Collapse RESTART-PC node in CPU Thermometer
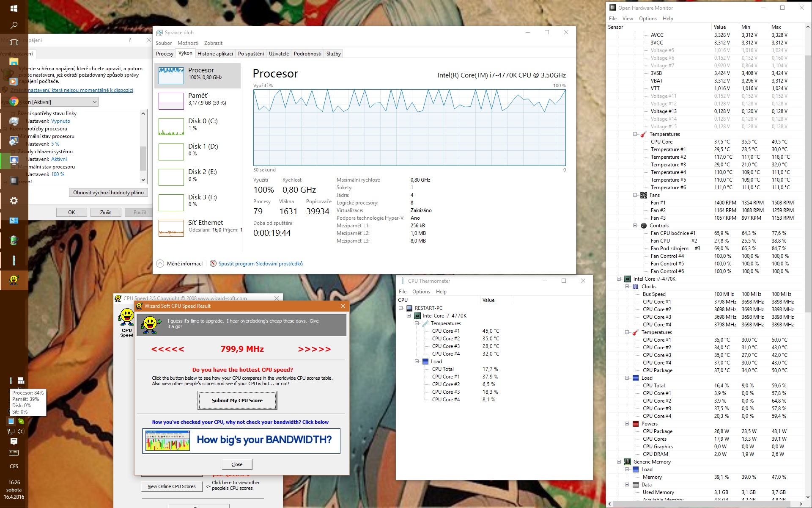The height and width of the screenshot is (508, 812). (401, 308)
